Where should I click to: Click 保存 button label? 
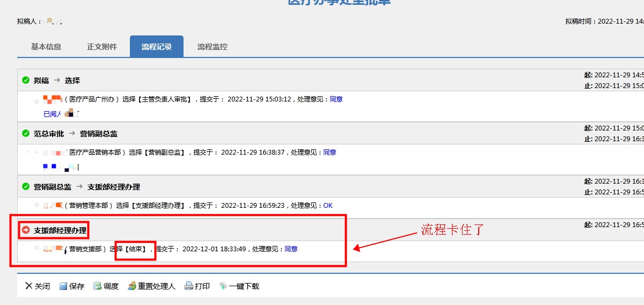77,286
